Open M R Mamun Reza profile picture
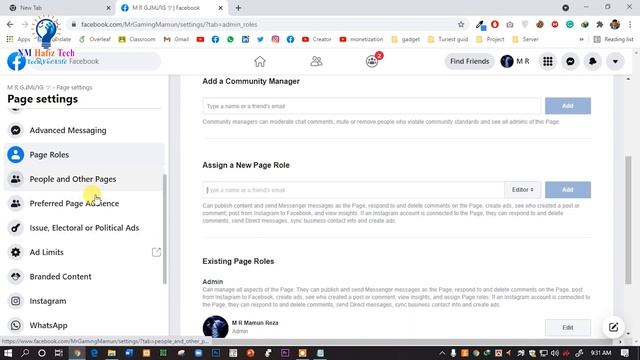 point(216,327)
